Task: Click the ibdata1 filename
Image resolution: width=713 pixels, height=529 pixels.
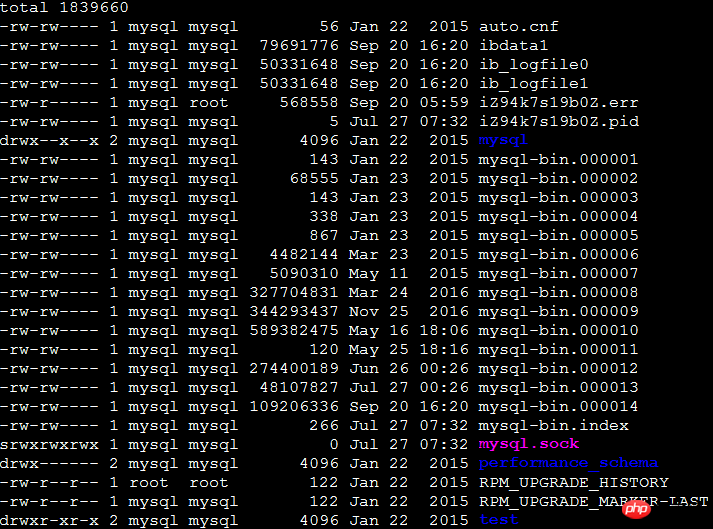Action: pyautogui.click(x=513, y=45)
